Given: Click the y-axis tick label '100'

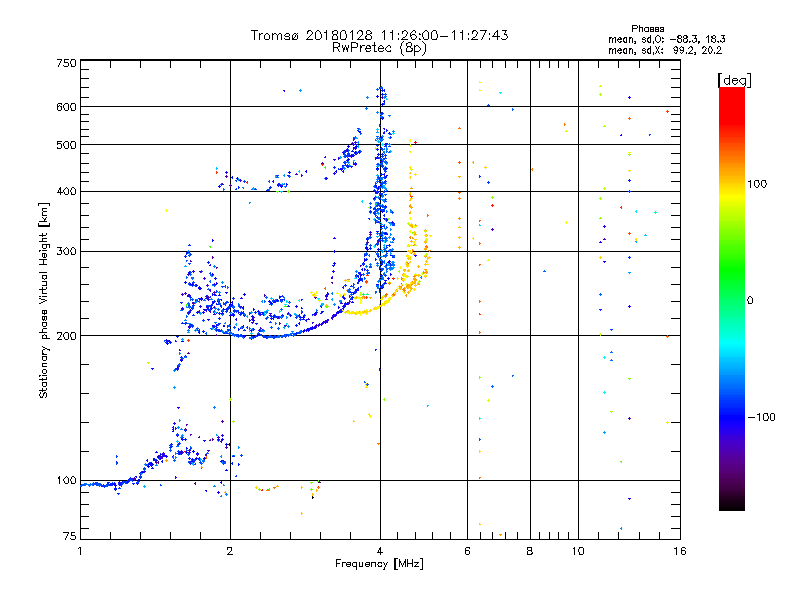Looking at the screenshot, I should pyautogui.click(x=66, y=481).
